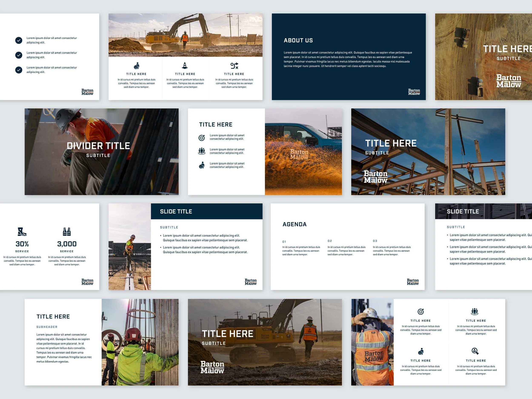Click the 3,000 statistic value
Viewport: 532px width, 399px height.
click(67, 244)
